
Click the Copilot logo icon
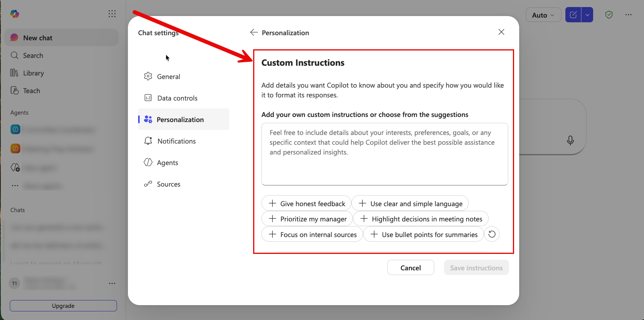pyautogui.click(x=15, y=14)
